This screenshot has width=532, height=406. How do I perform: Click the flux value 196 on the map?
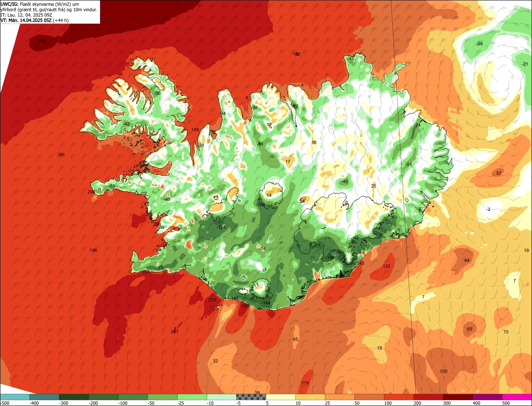(93, 250)
